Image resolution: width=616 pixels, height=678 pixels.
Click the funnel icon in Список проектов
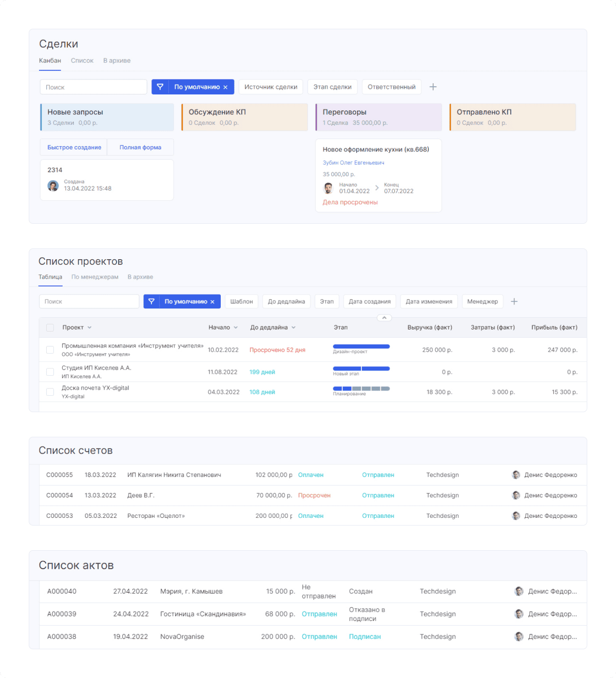coord(151,302)
